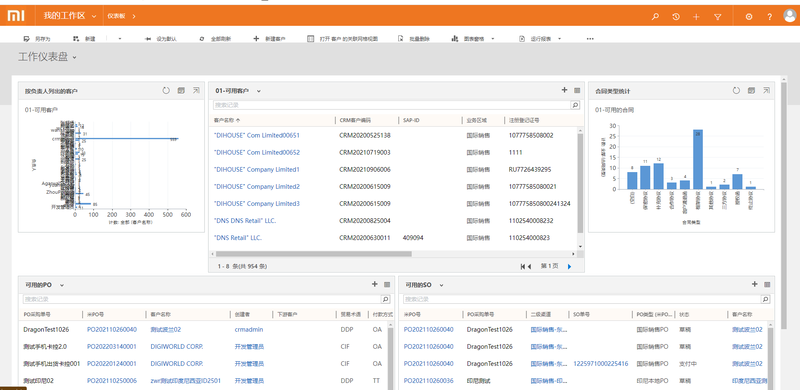This screenshot has width=800, height=390.
Task: Click the quick create plus in header
Action: 696,17
